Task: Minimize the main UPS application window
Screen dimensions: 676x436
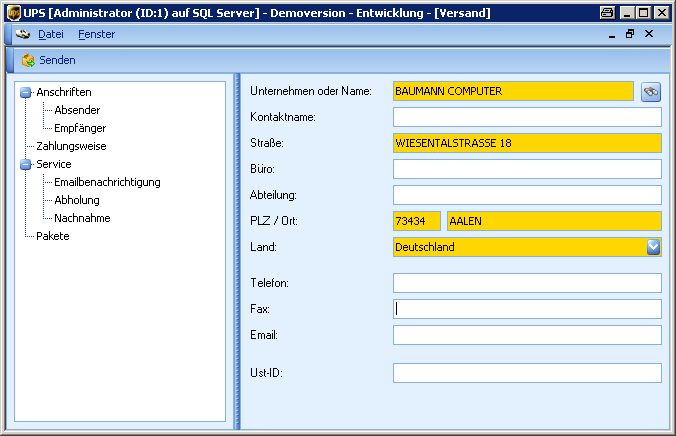Action: [627, 13]
